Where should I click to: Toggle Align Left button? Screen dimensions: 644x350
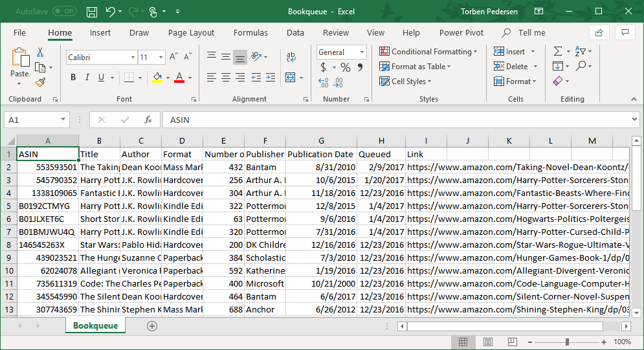tap(212, 77)
